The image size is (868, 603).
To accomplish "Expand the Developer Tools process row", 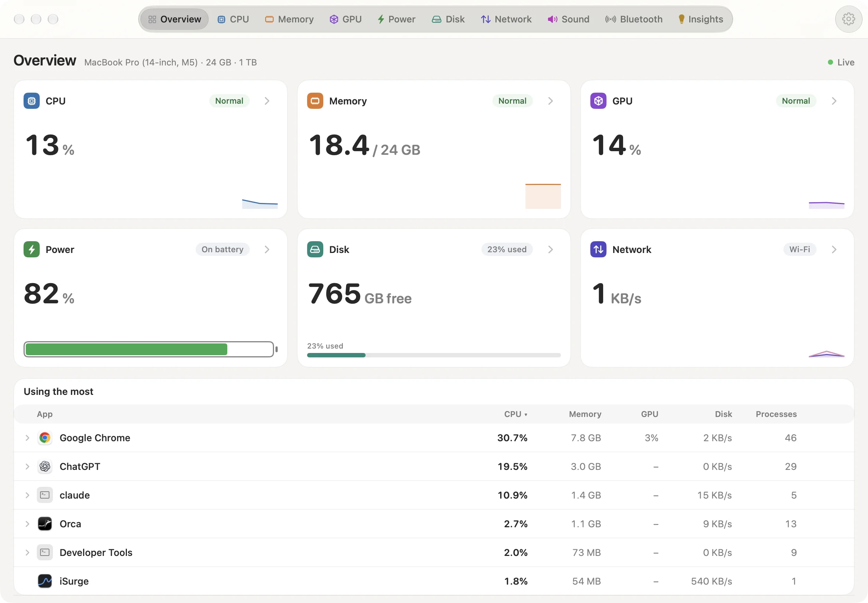I will [27, 553].
